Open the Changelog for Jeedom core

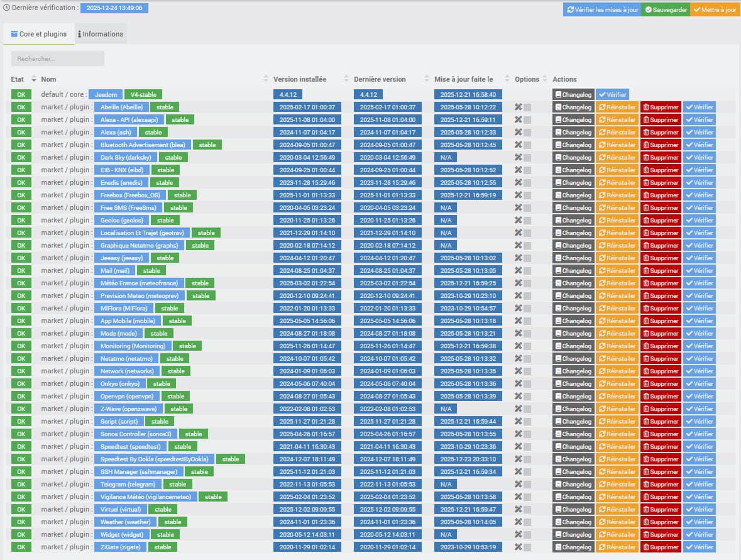(573, 95)
